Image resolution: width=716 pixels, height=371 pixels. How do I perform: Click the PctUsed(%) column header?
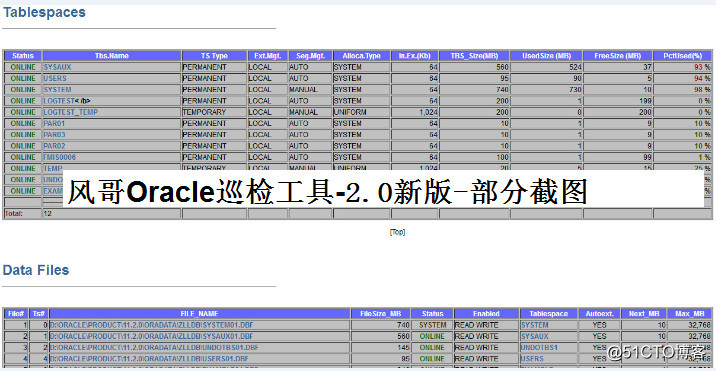point(683,56)
